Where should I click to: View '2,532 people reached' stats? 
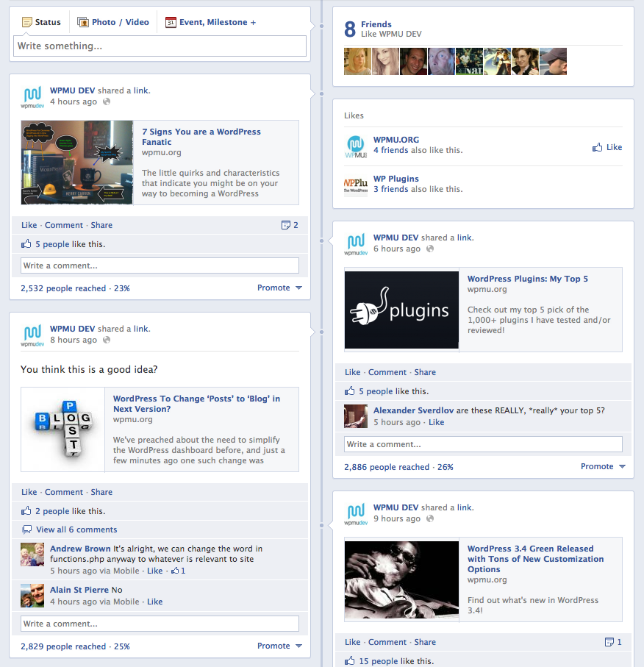click(63, 288)
